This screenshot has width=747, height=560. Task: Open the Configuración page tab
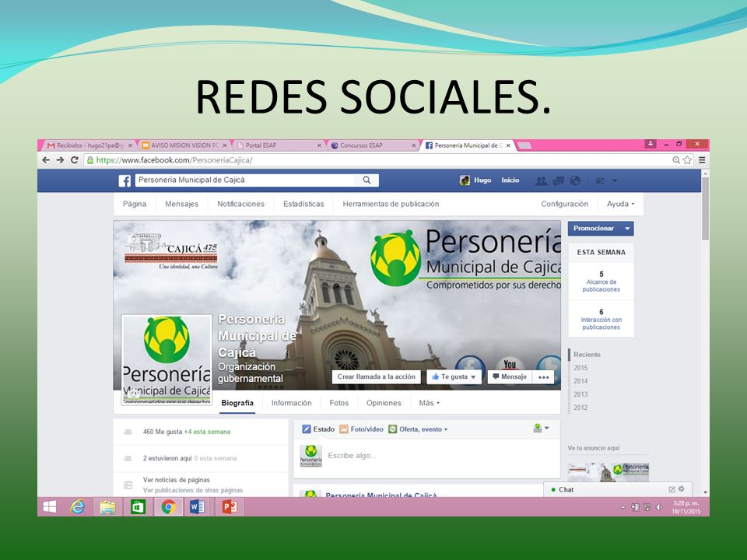[x=565, y=204]
